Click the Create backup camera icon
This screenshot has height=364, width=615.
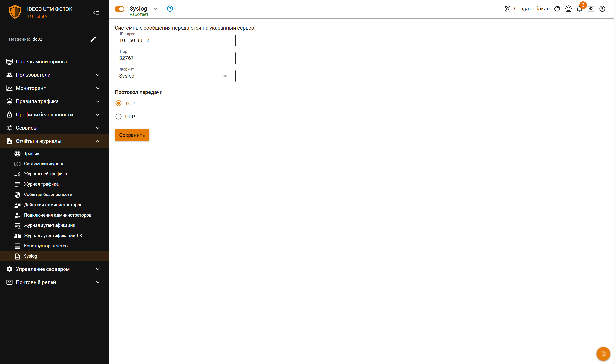tap(507, 9)
